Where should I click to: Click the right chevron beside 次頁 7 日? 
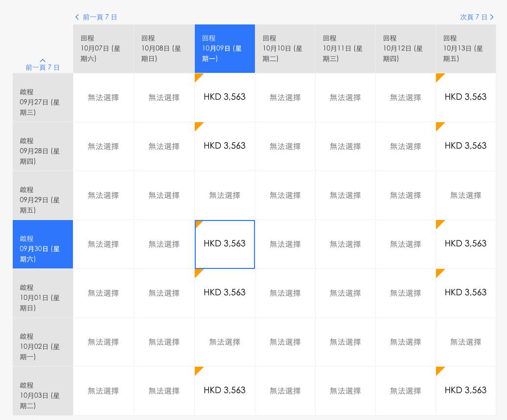tap(492, 17)
